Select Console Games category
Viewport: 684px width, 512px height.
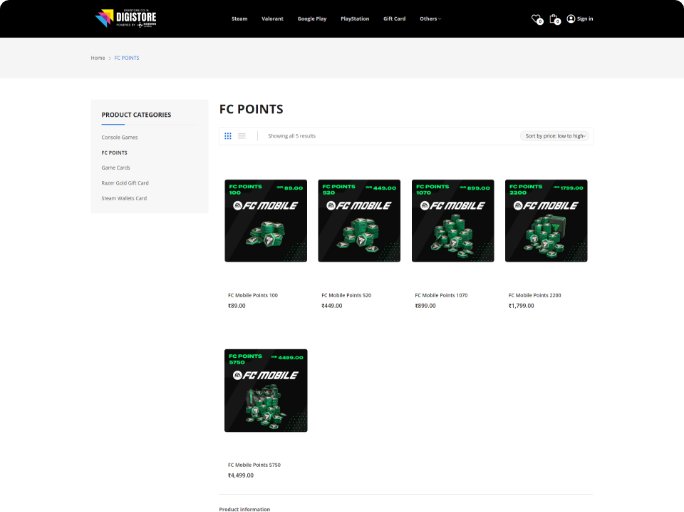pyautogui.click(x=120, y=137)
